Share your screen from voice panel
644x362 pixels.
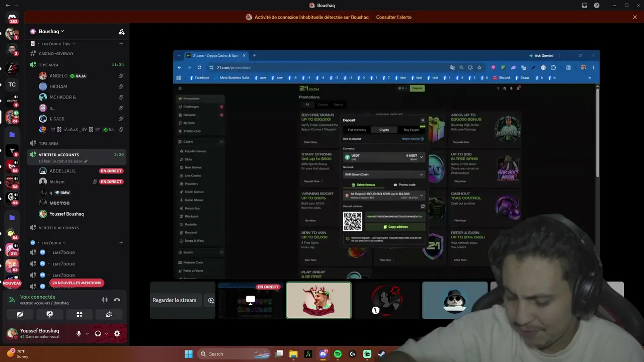click(50, 314)
